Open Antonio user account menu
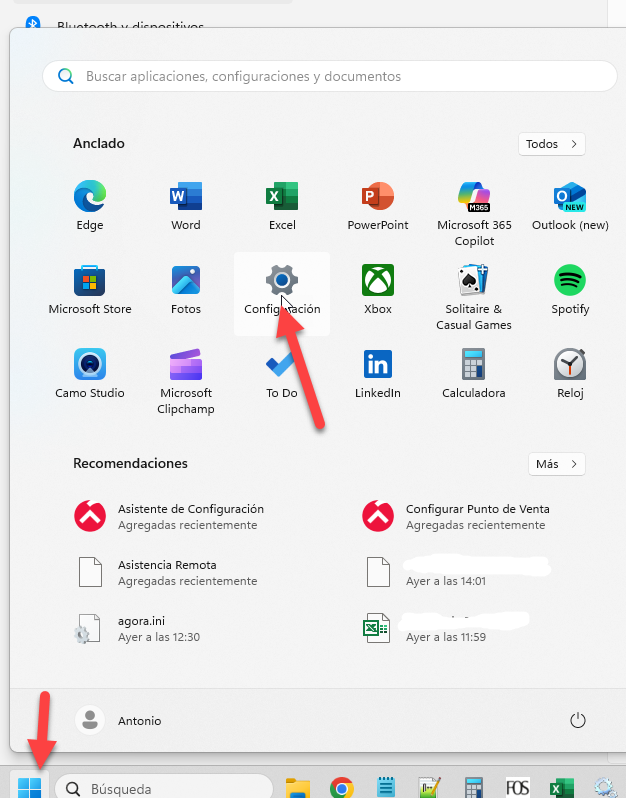 coord(118,720)
